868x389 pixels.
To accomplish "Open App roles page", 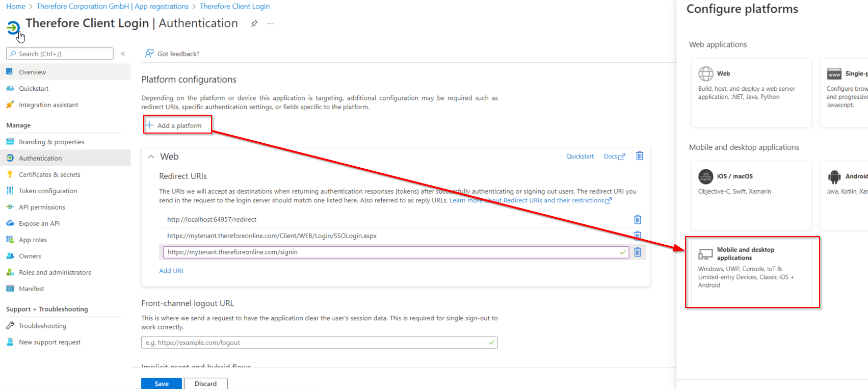I will [x=33, y=240].
